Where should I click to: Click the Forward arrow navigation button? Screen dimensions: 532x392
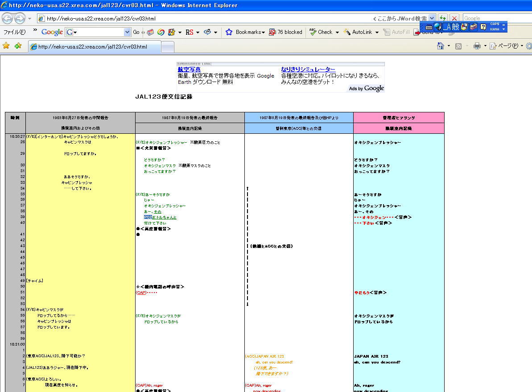pos(20,18)
